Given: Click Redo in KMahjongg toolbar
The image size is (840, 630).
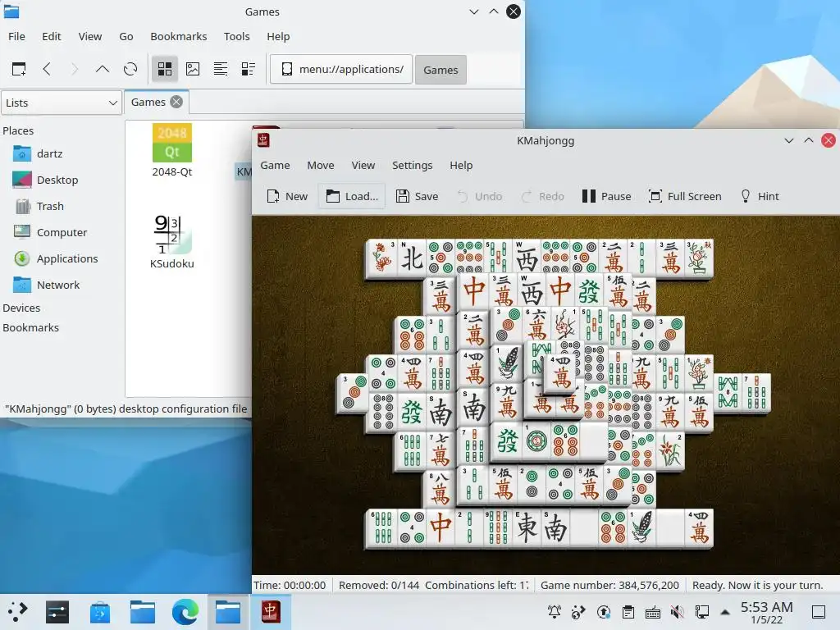Looking at the screenshot, I should tap(543, 196).
